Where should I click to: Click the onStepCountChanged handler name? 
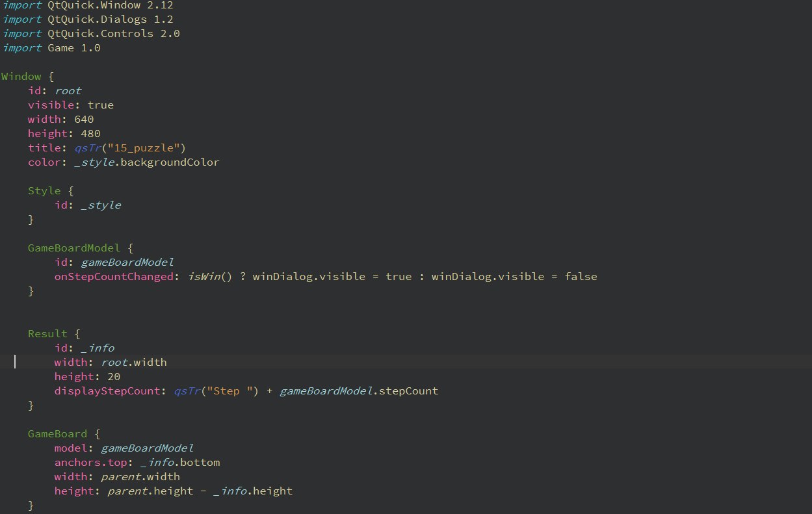(114, 276)
